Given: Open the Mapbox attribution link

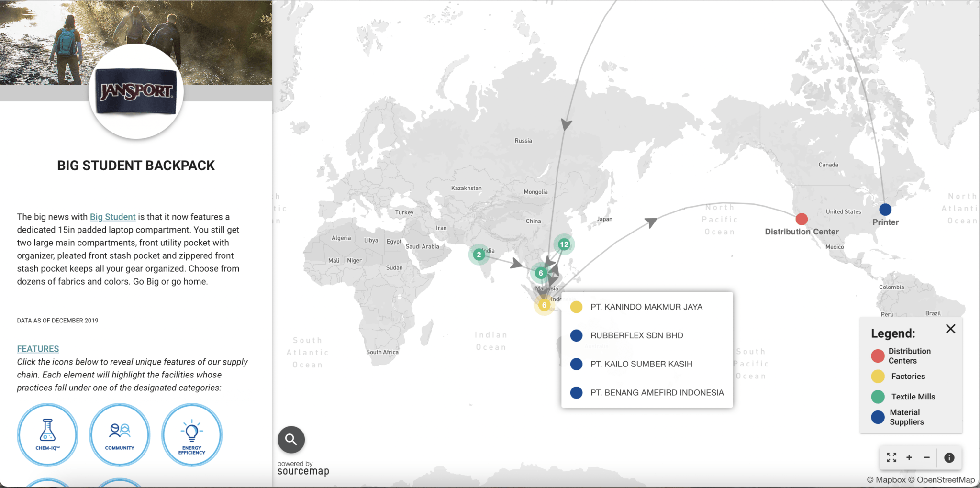Looking at the screenshot, I should pyautogui.click(x=886, y=479).
